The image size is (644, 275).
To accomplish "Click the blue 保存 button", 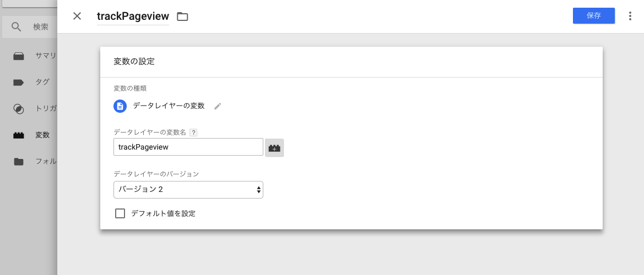I will pyautogui.click(x=593, y=16).
